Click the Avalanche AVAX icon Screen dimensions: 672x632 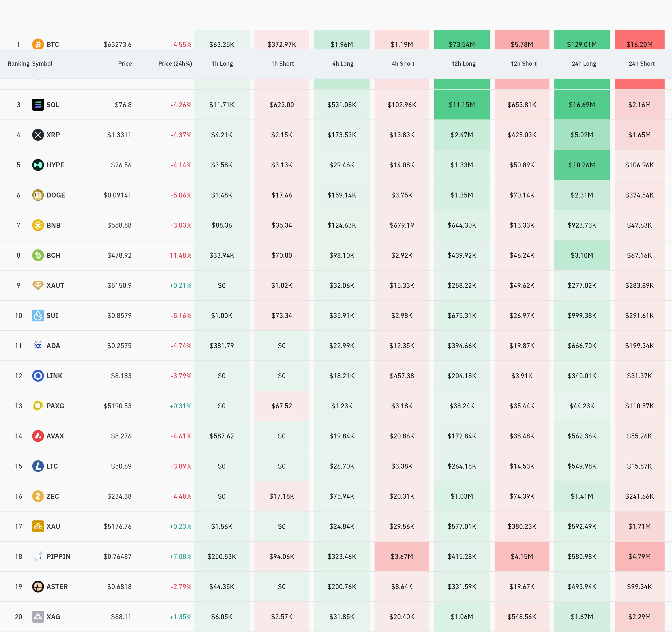click(x=38, y=436)
